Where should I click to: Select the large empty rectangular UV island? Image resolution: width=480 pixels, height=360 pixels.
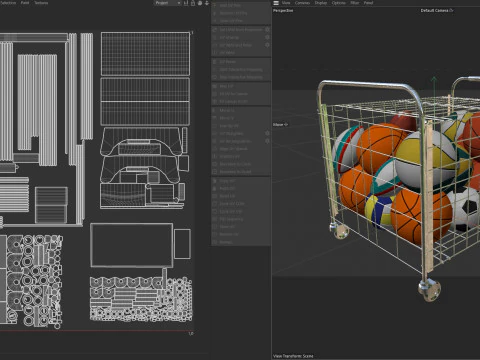click(x=132, y=245)
